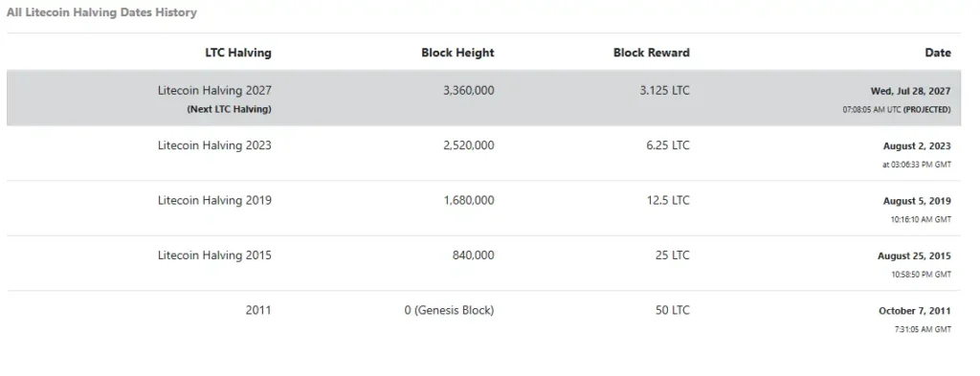The image size is (980, 376).
Task: Click the 0 (Genesis Block) cell
Action: [449, 310]
